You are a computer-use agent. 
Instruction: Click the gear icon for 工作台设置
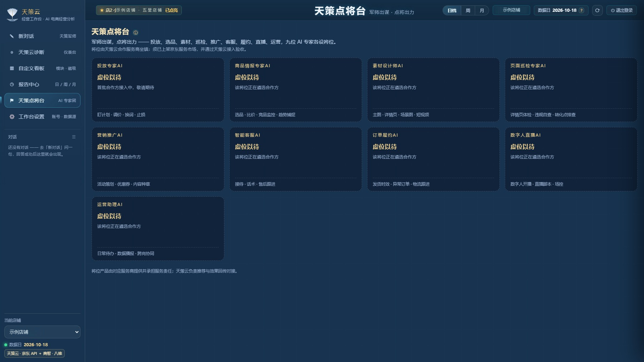[x=12, y=117]
